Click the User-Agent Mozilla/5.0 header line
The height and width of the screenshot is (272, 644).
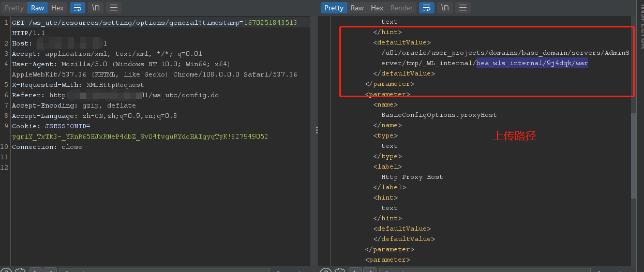click(121, 64)
